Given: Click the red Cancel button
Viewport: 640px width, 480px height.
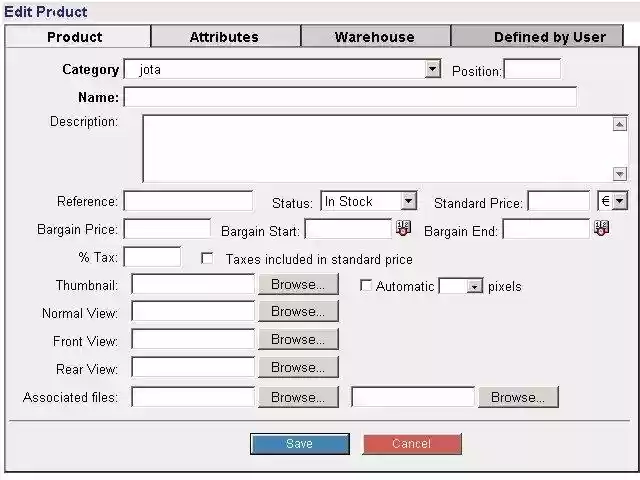Looking at the screenshot, I should point(412,444).
